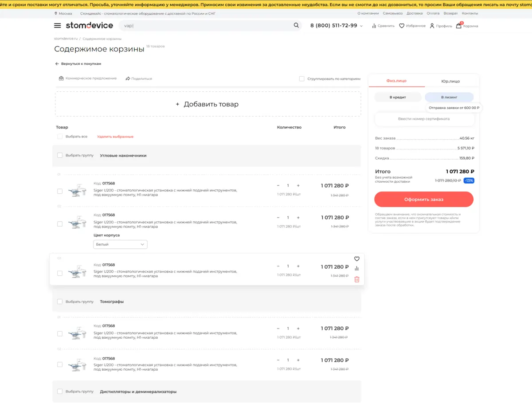Decrease quantity of first Угловые наконечники item
This screenshot has width=532, height=403.
point(278,186)
